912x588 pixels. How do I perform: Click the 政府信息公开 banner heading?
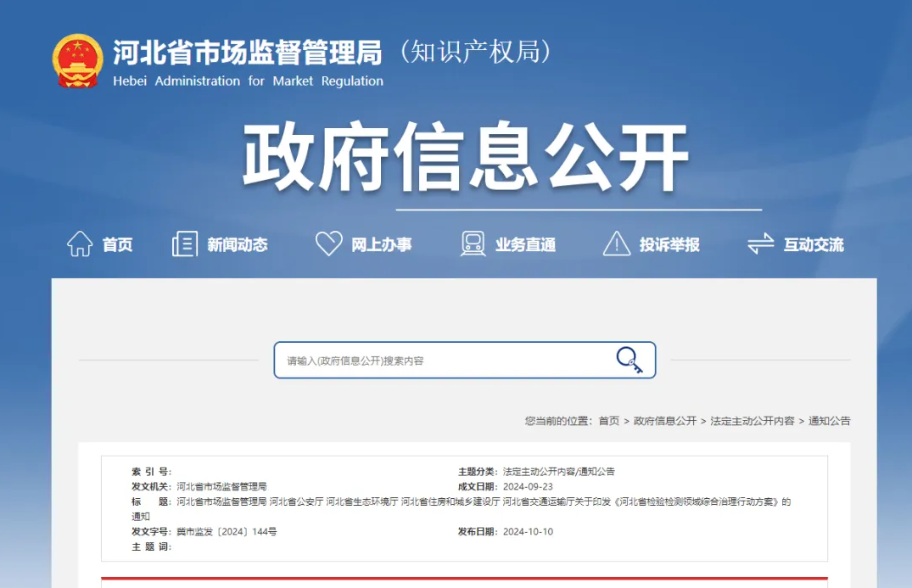pos(465,157)
